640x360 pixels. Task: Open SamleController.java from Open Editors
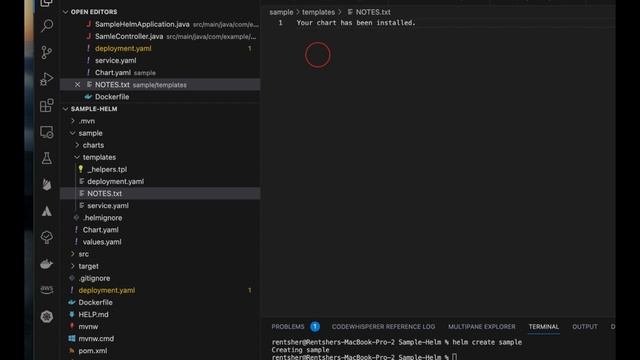(160, 36)
